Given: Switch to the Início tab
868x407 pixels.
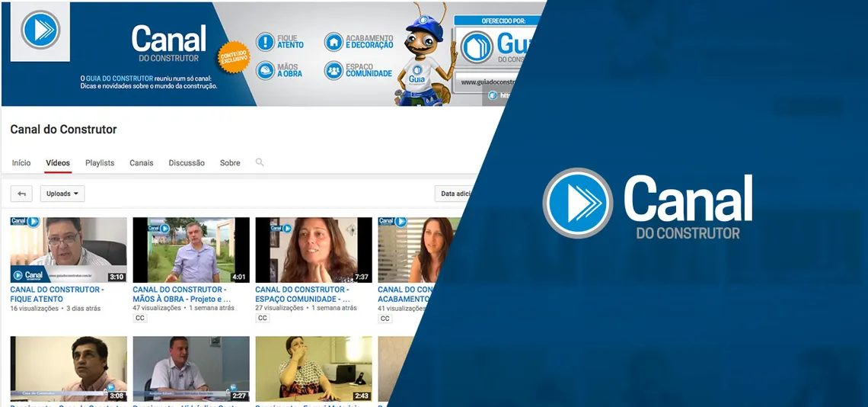Looking at the screenshot, I should point(21,163).
